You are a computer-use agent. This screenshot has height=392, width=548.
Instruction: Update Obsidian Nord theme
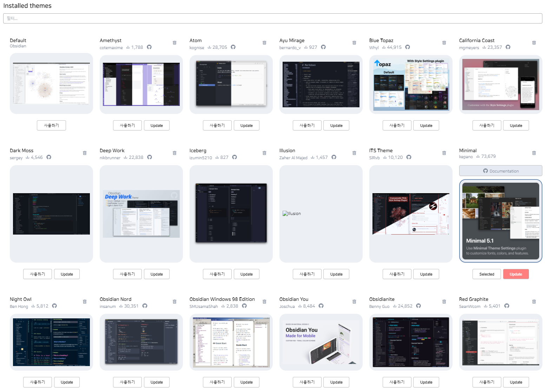157,382
